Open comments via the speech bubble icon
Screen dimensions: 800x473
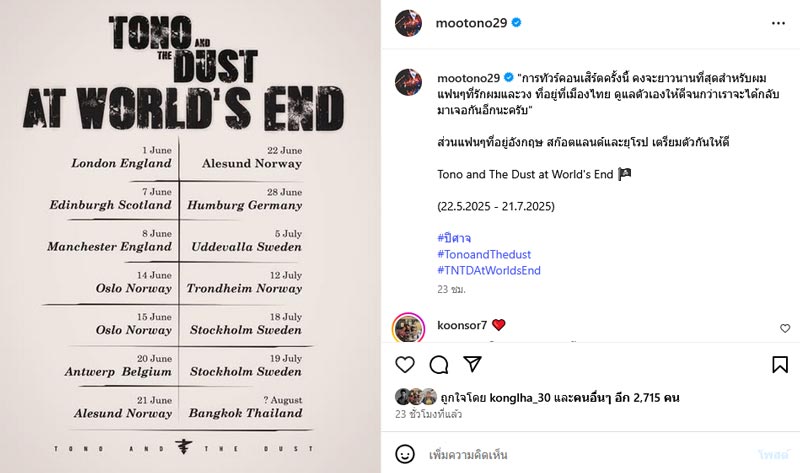point(439,365)
